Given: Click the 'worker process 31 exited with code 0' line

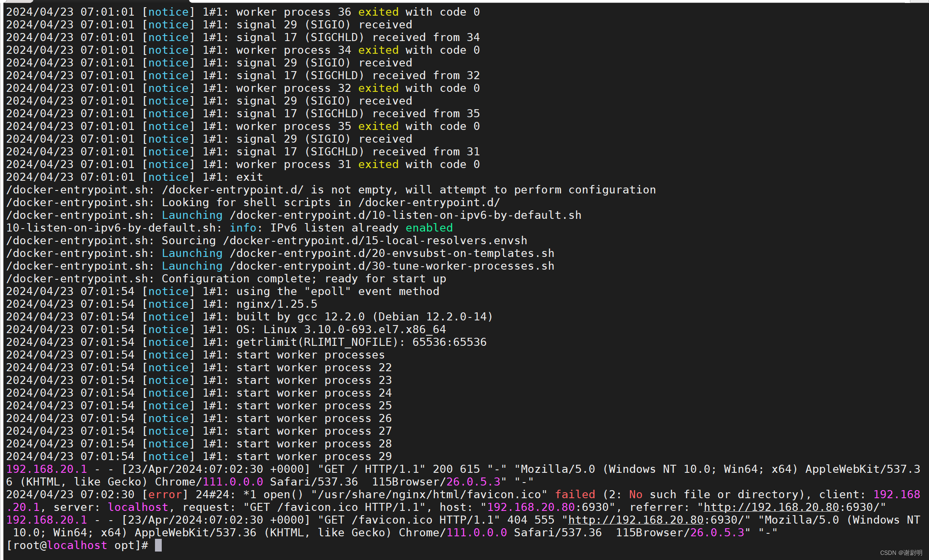Looking at the screenshot, I should [x=243, y=164].
